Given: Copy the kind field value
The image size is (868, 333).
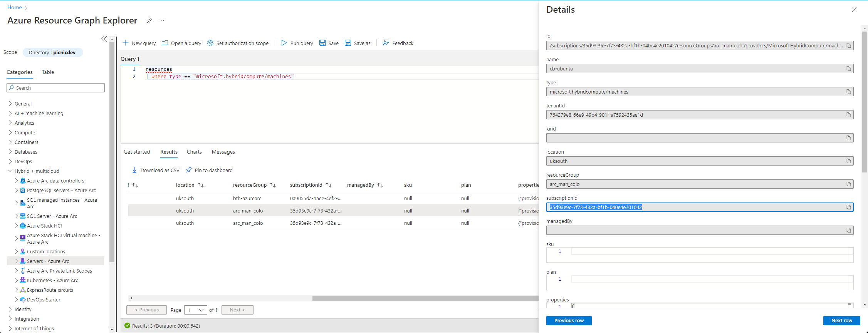Looking at the screenshot, I should tap(849, 138).
